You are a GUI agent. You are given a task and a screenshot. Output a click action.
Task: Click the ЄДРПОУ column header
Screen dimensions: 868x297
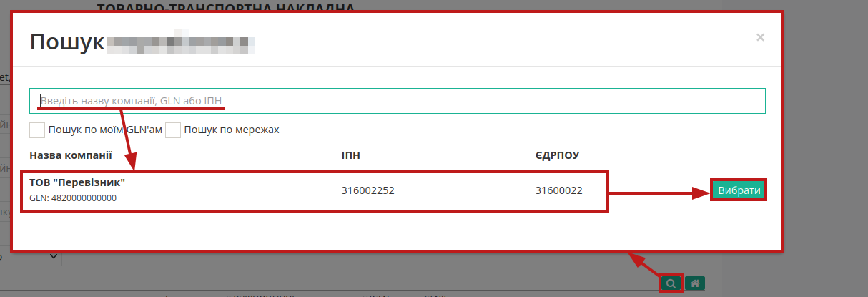click(x=557, y=155)
